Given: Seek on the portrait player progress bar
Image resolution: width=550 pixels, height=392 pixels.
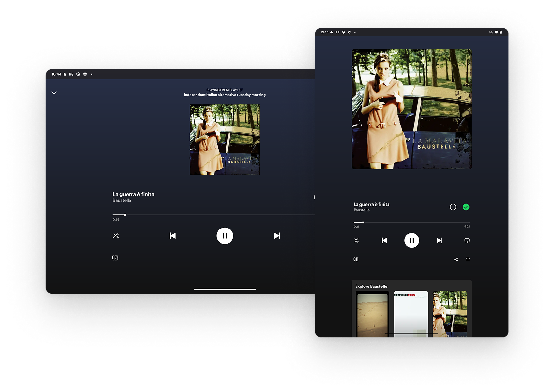Looking at the screenshot, I should click(x=412, y=222).
